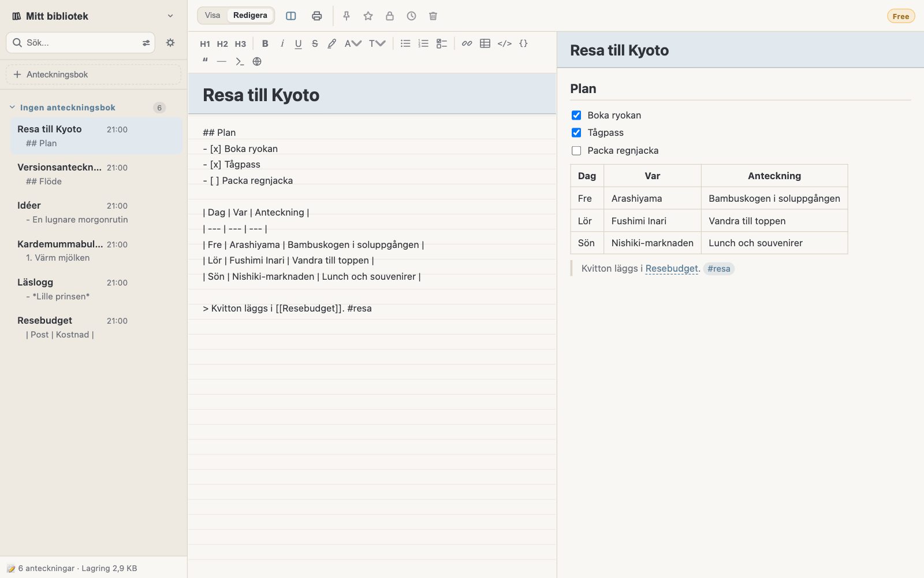Uncheck the Boka ryokan checkbox
The height and width of the screenshot is (578, 924).
pyautogui.click(x=576, y=115)
